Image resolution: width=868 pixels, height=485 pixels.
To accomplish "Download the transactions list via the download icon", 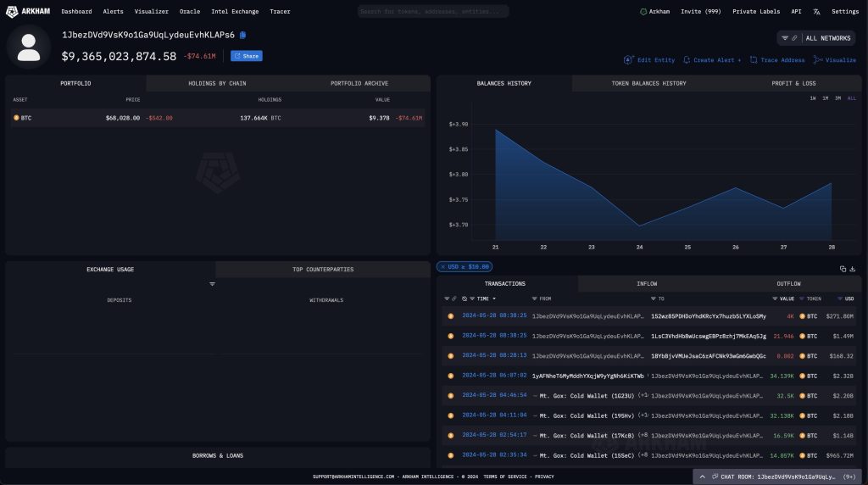I will tap(853, 269).
